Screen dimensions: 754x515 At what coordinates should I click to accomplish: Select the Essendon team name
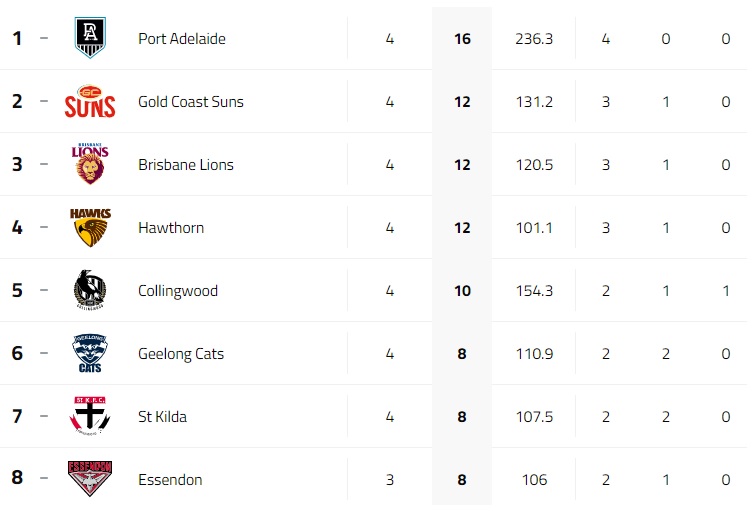170,480
